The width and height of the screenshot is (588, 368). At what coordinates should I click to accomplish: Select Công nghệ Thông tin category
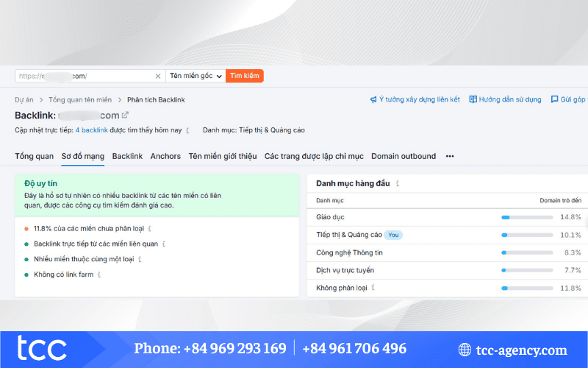(x=349, y=252)
